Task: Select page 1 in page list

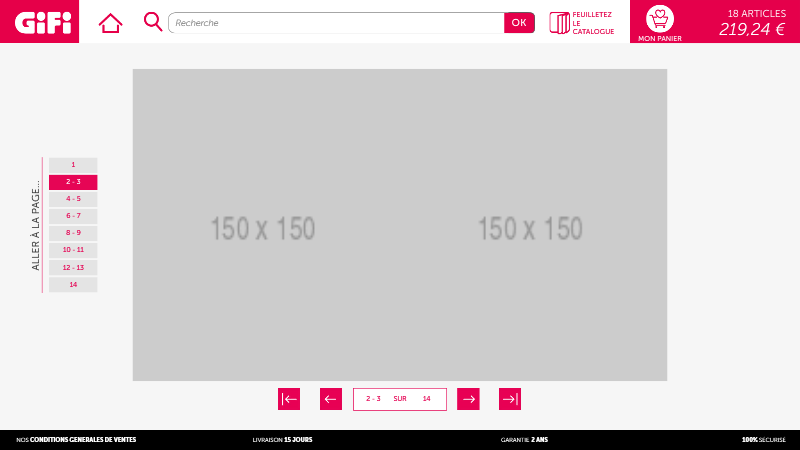Action: [73, 165]
